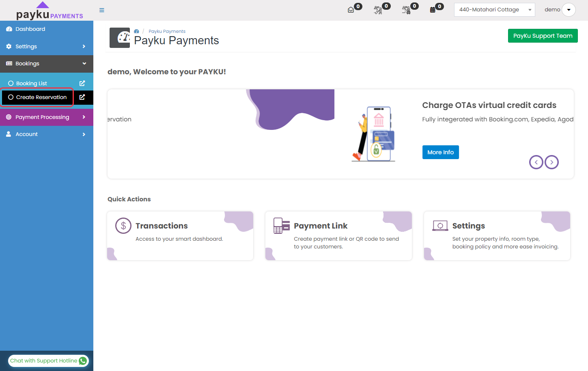Expand the Payment Processing chevron
The image size is (588, 371).
click(x=84, y=117)
